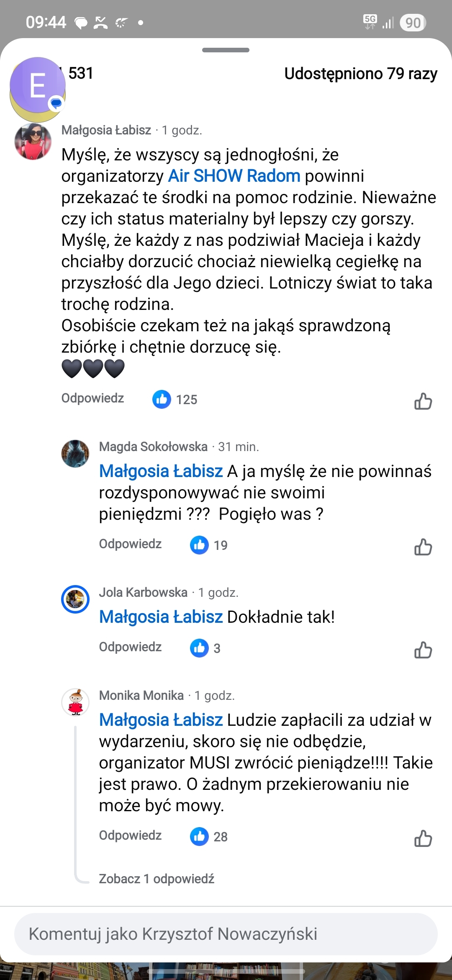Reply to Małgosia Łabisz's main comment
The height and width of the screenshot is (980, 452).
pyautogui.click(x=92, y=398)
